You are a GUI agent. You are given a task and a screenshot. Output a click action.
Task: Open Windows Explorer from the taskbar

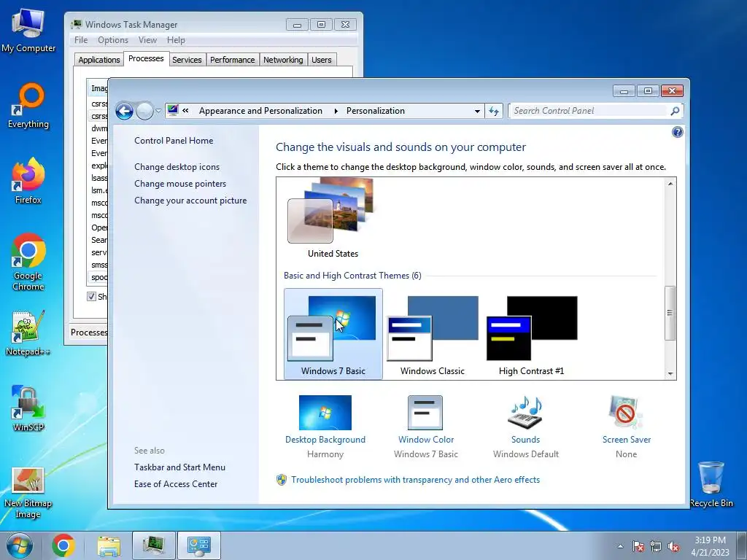pyautogui.click(x=109, y=545)
